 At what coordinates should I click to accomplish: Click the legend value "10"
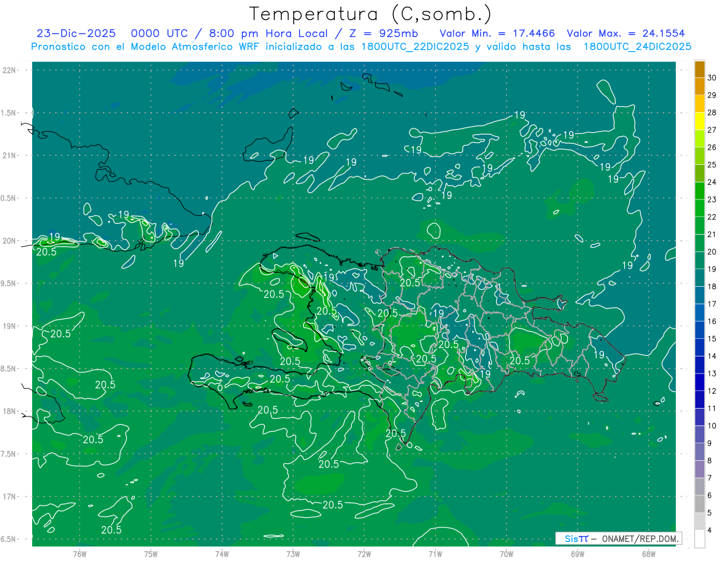[712, 426]
